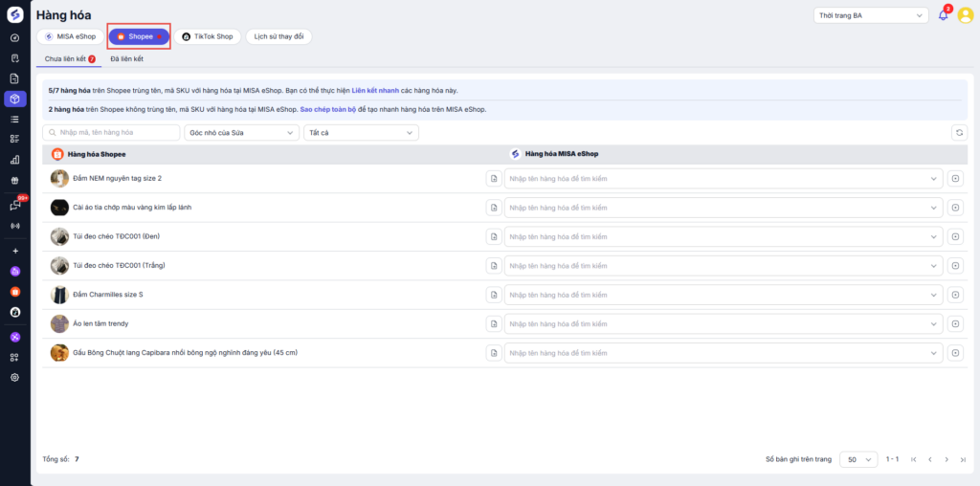Click the Liên kết nhanh link
Viewport: 980px width, 486px height.
click(376, 90)
